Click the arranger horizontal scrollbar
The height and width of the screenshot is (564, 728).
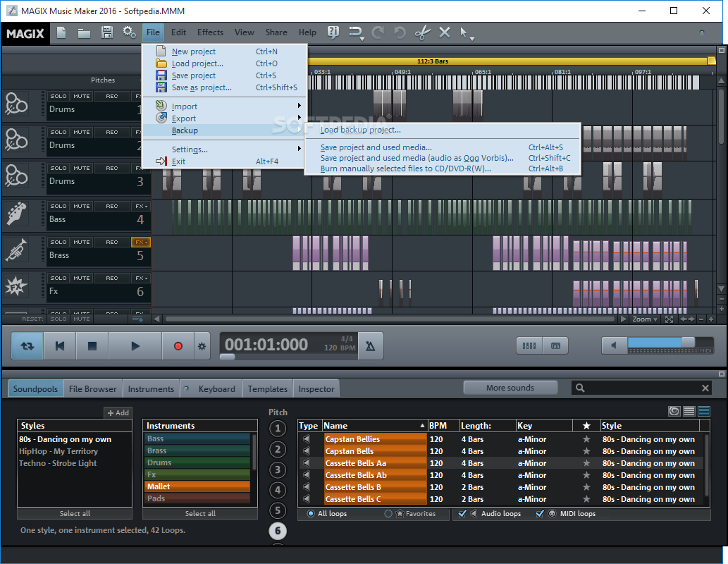pyautogui.click(x=390, y=319)
